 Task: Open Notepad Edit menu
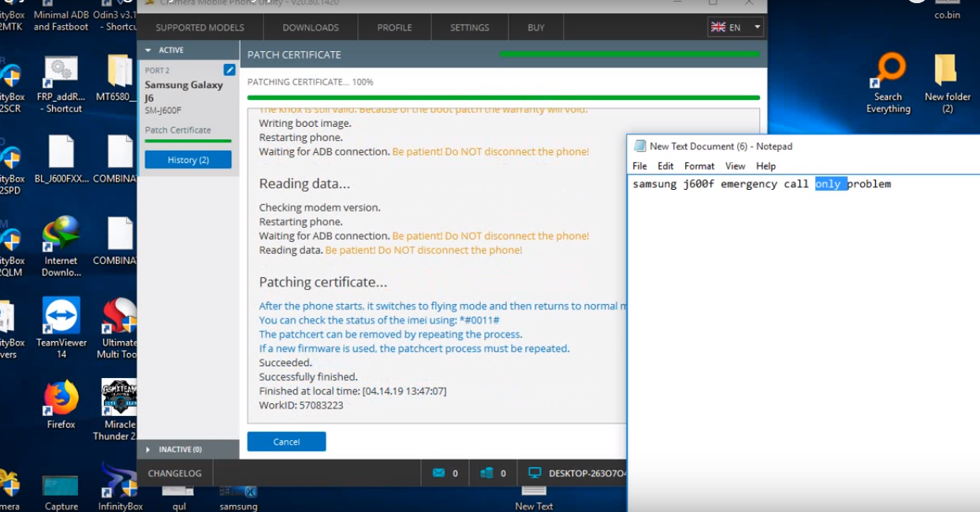click(665, 166)
